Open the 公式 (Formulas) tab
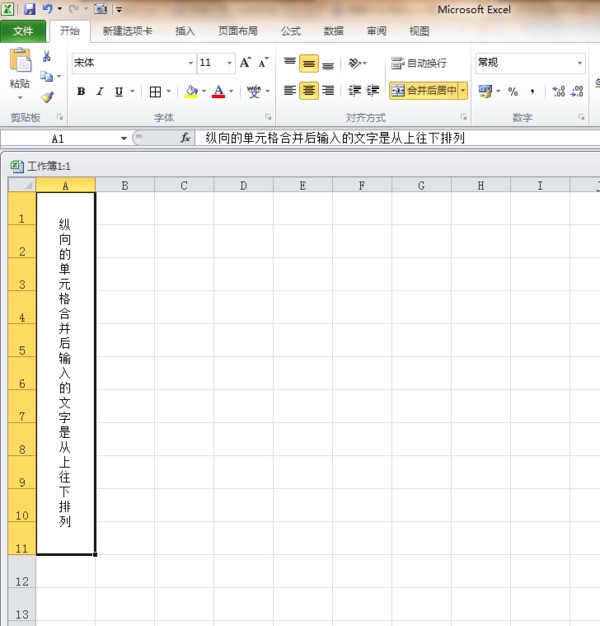The image size is (600, 626). tap(290, 31)
